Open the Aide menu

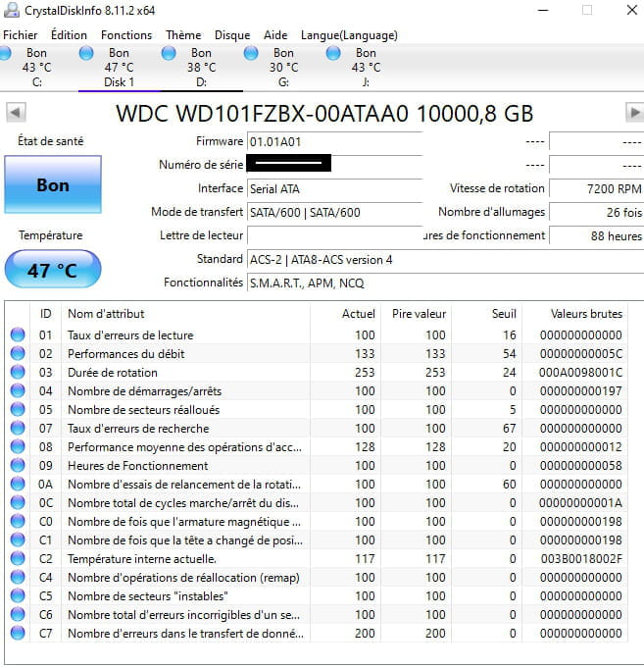coord(275,35)
